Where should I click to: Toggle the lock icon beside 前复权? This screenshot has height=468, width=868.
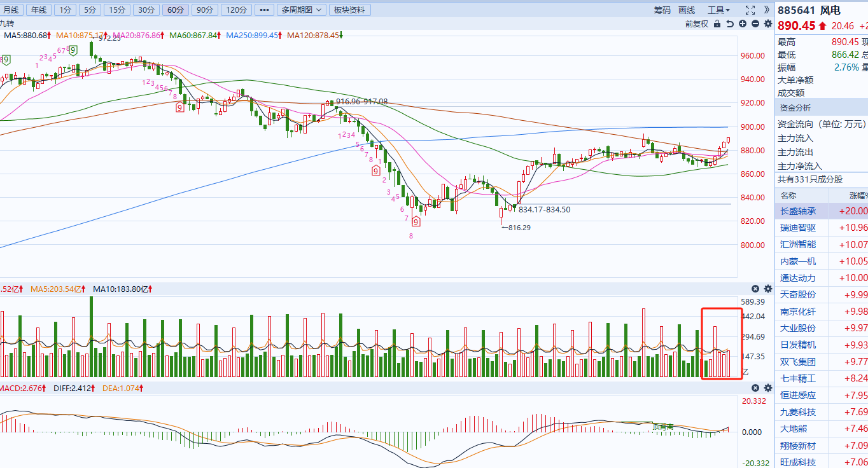pos(718,24)
